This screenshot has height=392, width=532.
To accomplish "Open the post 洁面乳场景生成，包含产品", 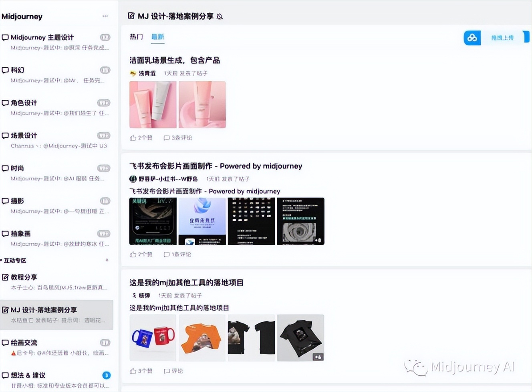I will 175,61.
